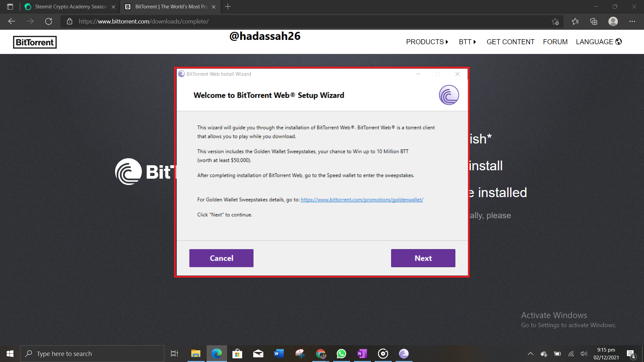Go to GET CONTENT page
Image resolution: width=644 pixels, height=362 pixels.
click(x=510, y=42)
